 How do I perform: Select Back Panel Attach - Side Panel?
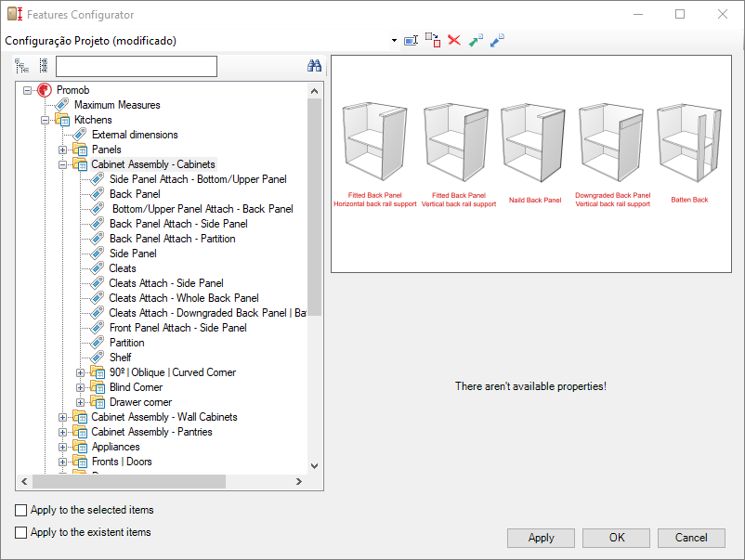click(x=178, y=224)
